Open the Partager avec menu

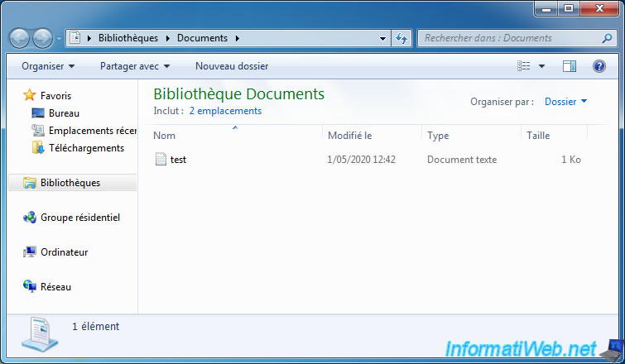tap(135, 66)
